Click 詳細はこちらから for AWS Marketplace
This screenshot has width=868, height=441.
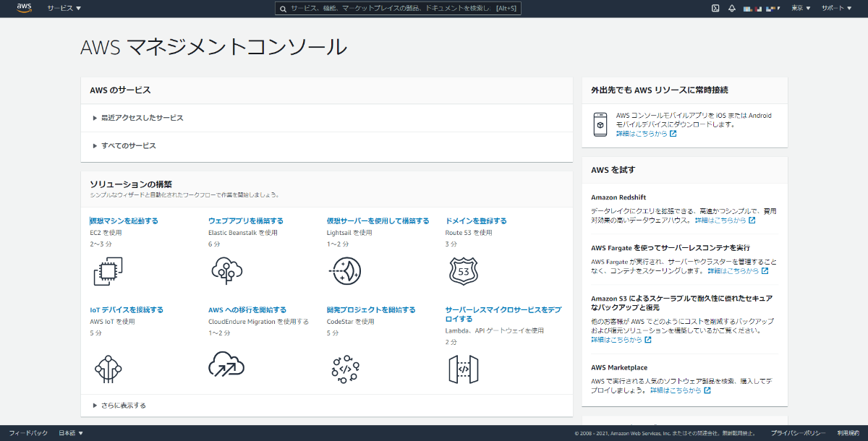[676, 390]
